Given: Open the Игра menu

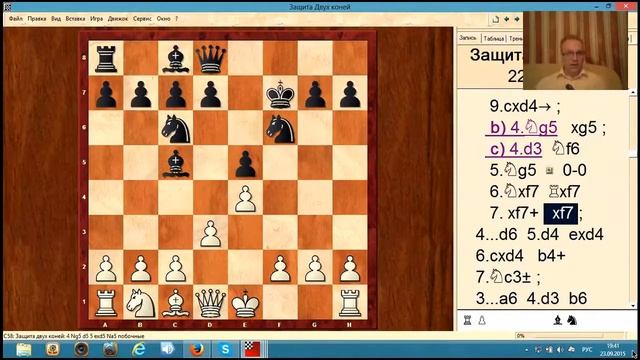Looking at the screenshot, I should pyautogui.click(x=96, y=19).
